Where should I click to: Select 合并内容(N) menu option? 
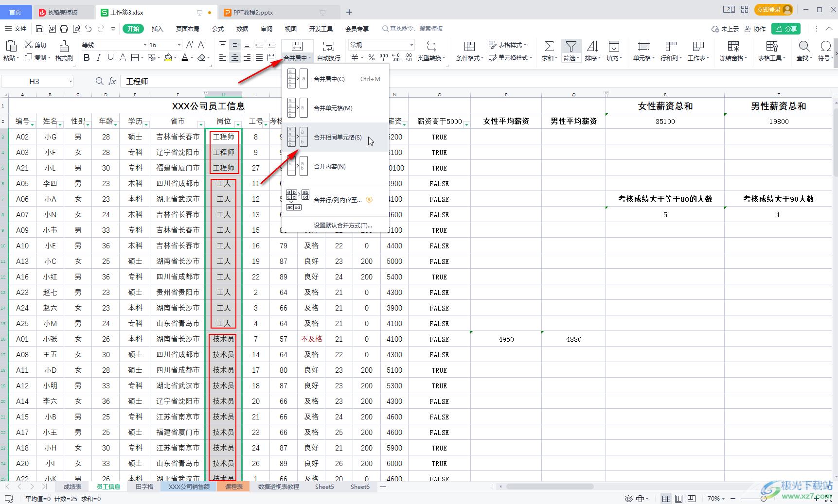[x=336, y=166]
